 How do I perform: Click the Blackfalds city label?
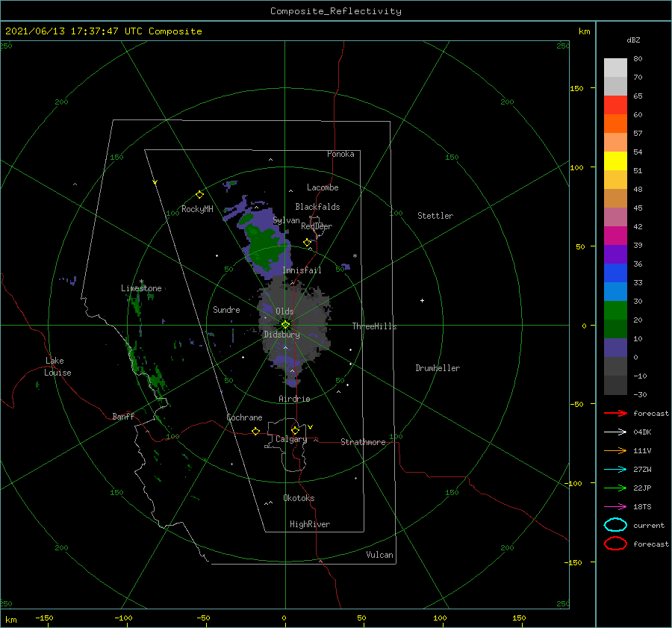pos(317,207)
